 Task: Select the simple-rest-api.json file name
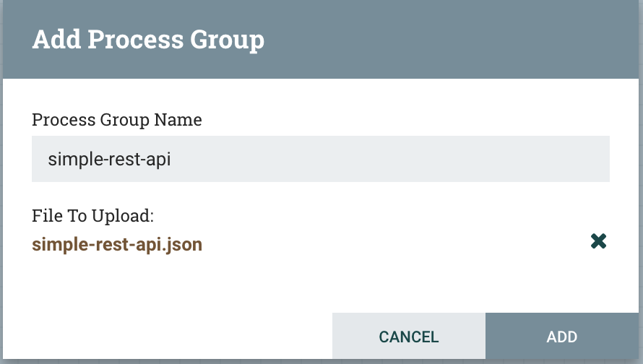(117, 245)
